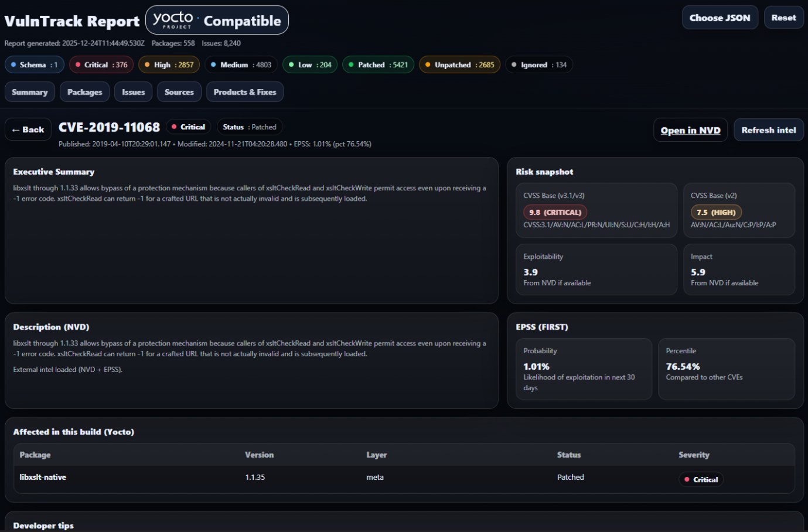Toggle the Low : 204 filter chip

[x=310, y=64]
